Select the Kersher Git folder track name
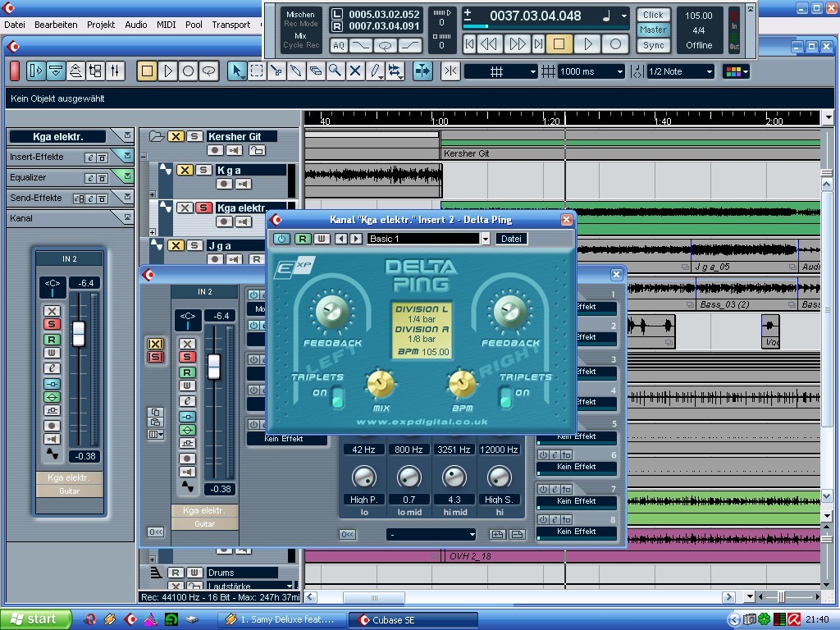840x630 pixels. coord(242,137)
